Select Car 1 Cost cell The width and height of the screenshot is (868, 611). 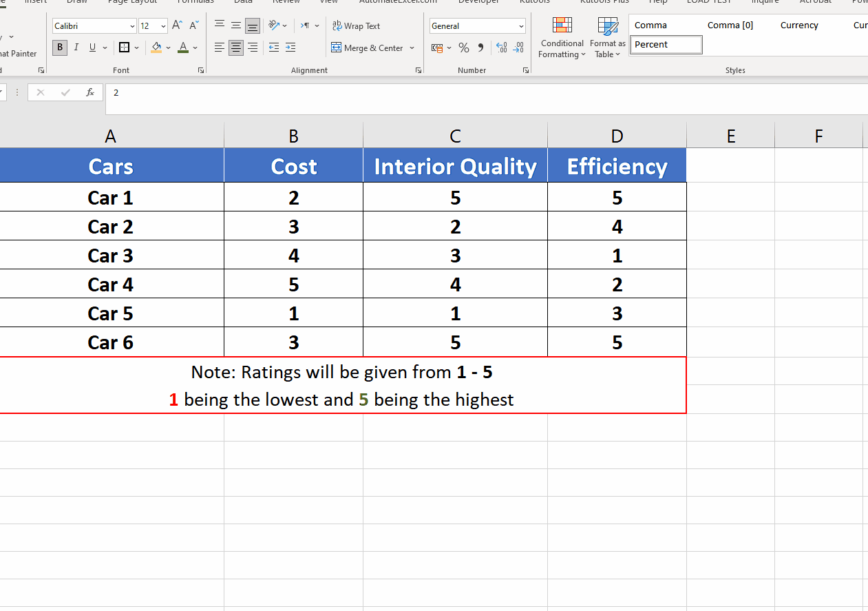[294, 198]
